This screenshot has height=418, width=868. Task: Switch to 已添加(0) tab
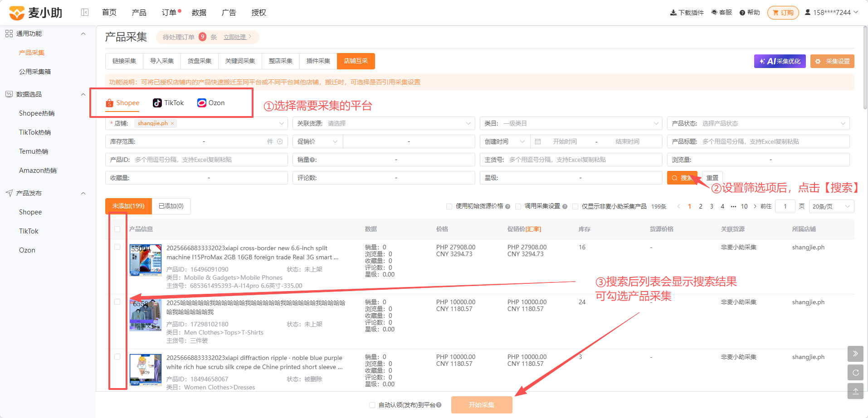171,206
